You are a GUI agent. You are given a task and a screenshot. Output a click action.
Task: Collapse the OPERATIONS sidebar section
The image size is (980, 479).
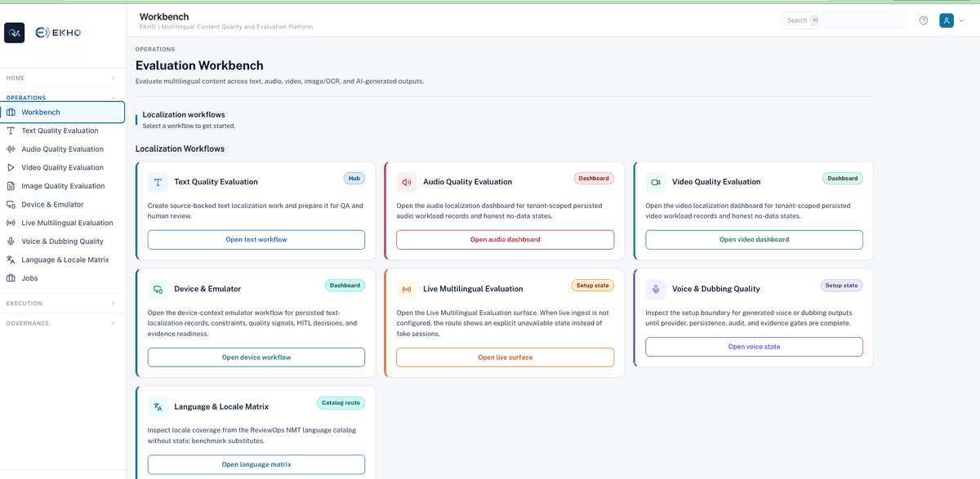point(63,98)
